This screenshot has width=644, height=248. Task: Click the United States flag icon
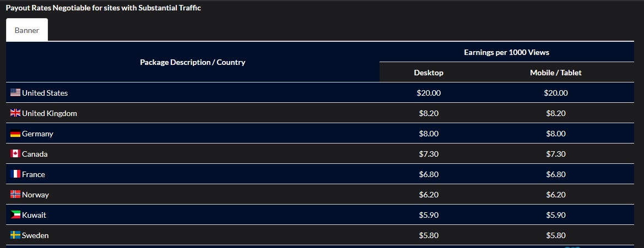pos(15,93)
